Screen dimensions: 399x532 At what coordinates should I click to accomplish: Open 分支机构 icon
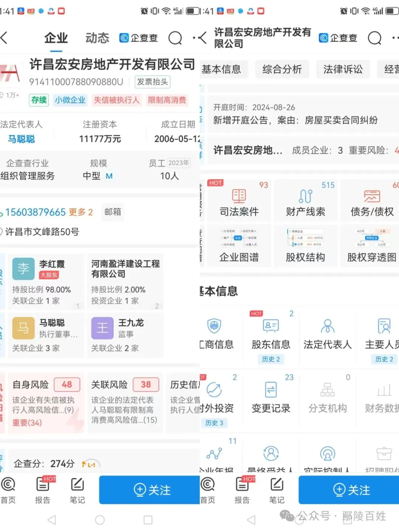click(x=328, y=390)
